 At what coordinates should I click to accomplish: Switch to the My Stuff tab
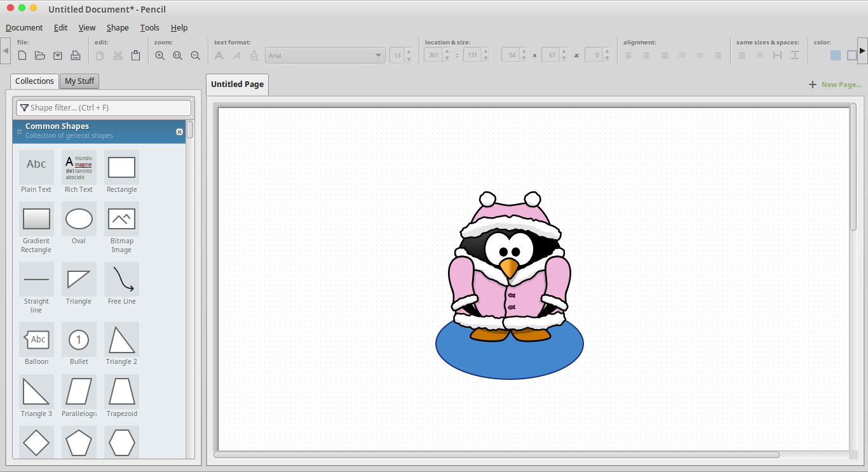[x=79, y=81]
